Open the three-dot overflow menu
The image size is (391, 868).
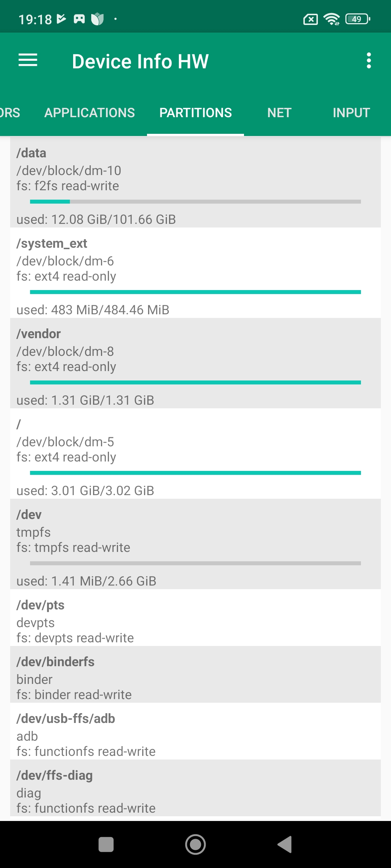[369, 60]
